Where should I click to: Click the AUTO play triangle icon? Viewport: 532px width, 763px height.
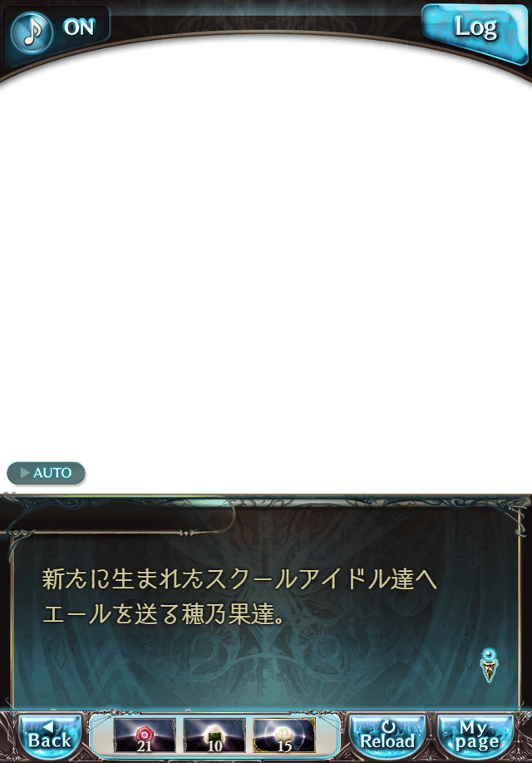[x=25, y=472]
